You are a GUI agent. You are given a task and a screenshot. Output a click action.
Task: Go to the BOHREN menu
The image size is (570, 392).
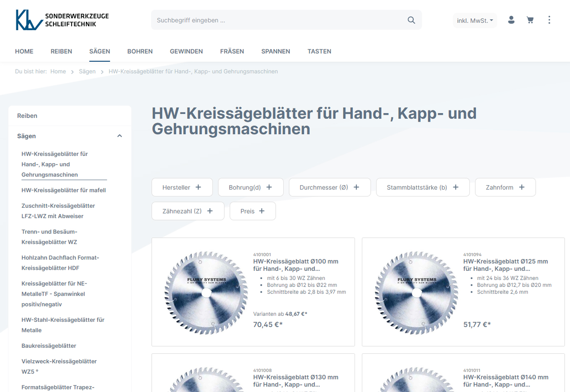(x=140, y=51)
